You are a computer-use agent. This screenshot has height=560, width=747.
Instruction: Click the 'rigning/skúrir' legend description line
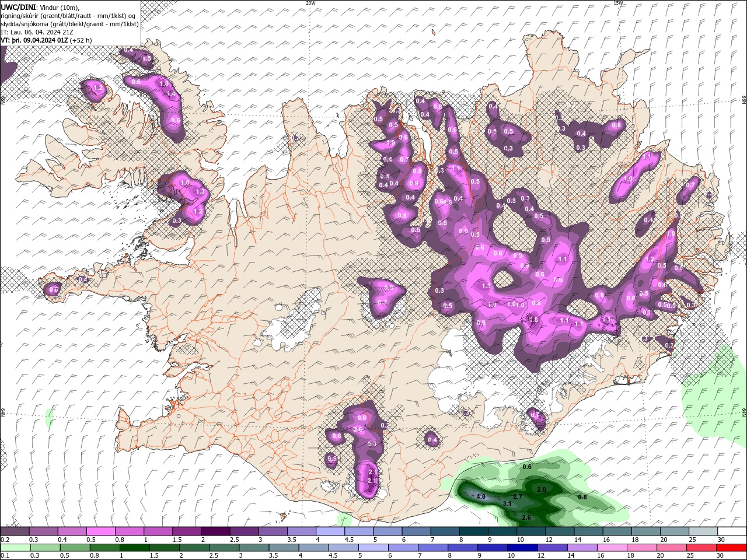[x=68, y=16]
